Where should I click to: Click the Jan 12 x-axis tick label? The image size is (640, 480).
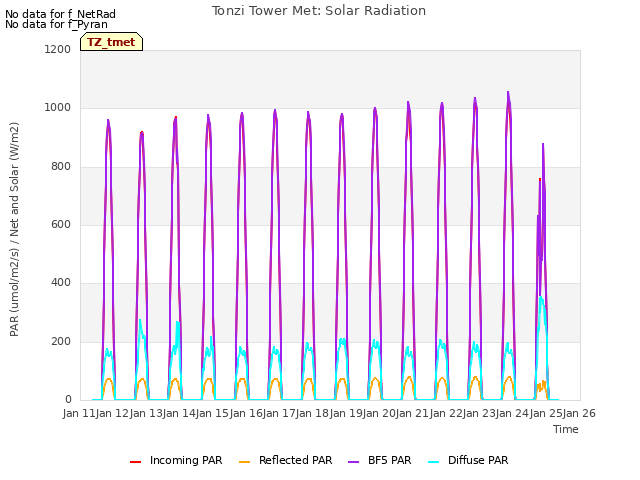112,413
